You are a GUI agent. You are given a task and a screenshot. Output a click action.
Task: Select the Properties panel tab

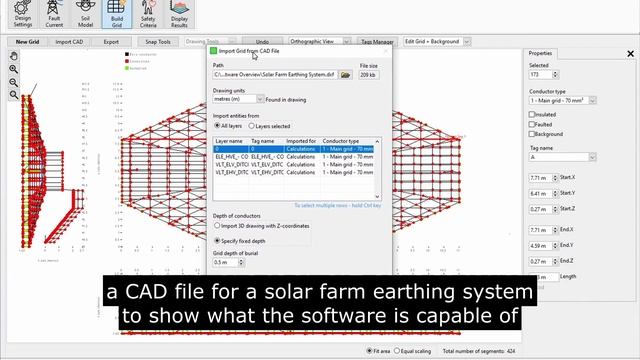tap(540, 53)
